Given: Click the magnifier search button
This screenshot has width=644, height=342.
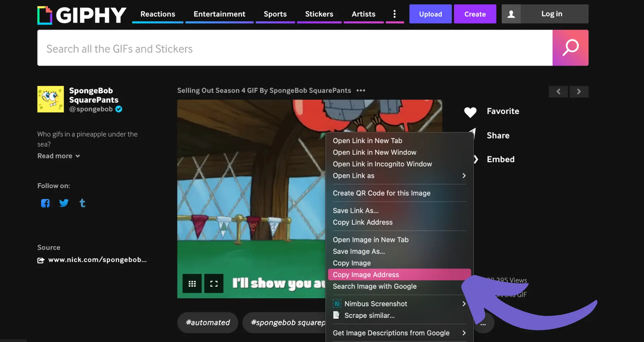Looking at the screenshot, I should click(570, 48).
